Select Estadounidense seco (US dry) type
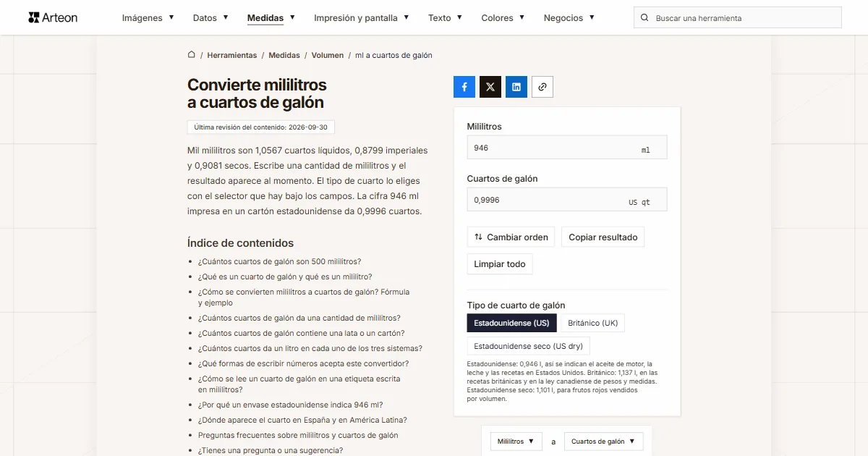The image size is (868, 456). coord(528,346)
